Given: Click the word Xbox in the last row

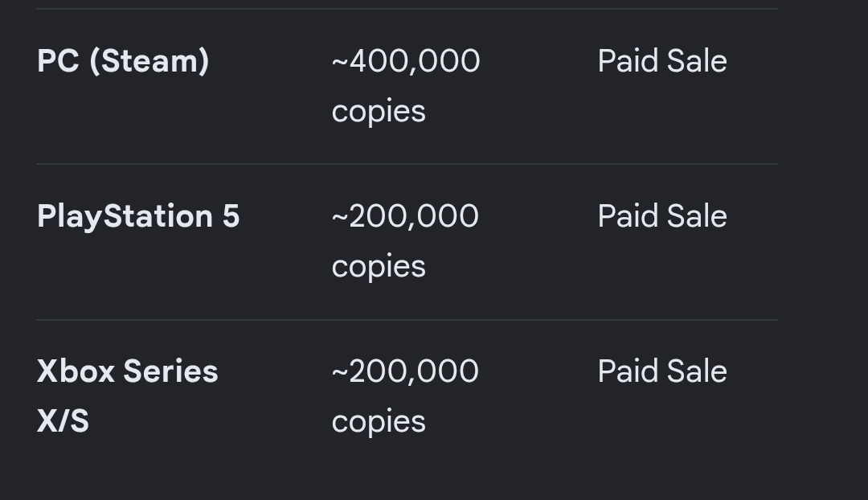Looking at the screenshot, I should point(76,371).
